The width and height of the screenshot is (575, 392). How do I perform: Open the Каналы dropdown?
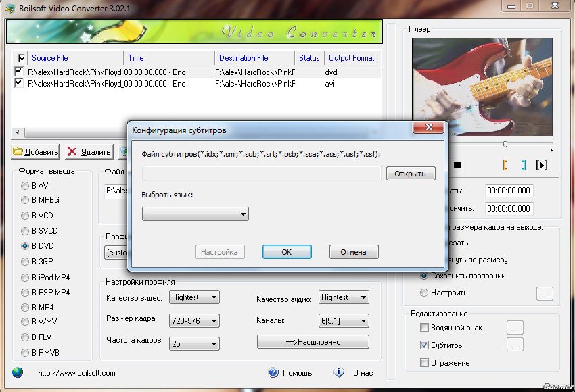pos(344,321)
